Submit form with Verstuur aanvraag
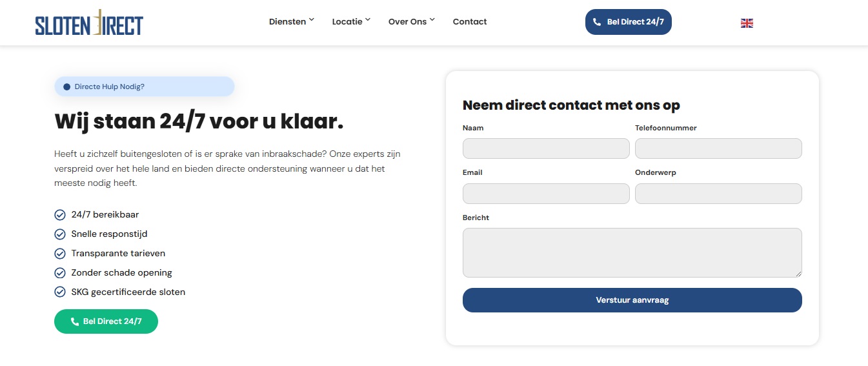This screenshot has height=366, width=868. [632, 300]
